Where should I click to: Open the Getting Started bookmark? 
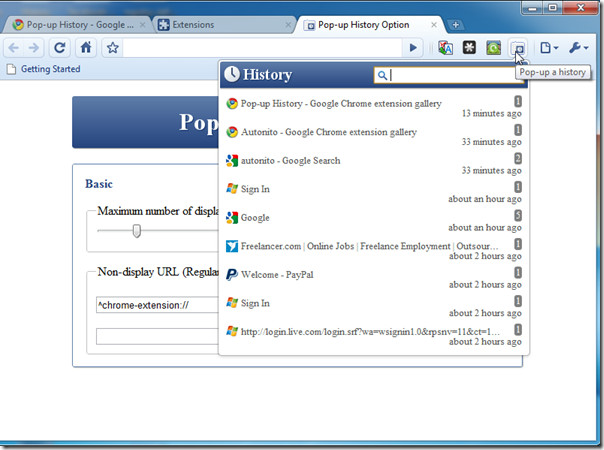click(x=44, y=69)
